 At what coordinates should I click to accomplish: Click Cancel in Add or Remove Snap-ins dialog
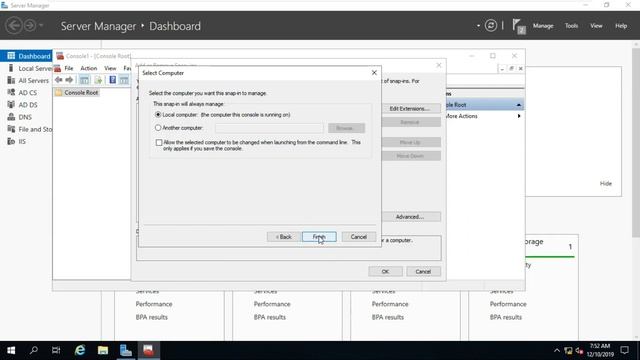423,271
